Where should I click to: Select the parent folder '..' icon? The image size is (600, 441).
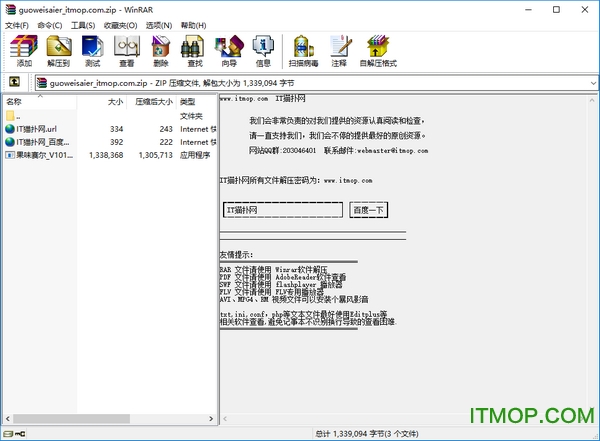pyautogui.click(x=10, y=116)
